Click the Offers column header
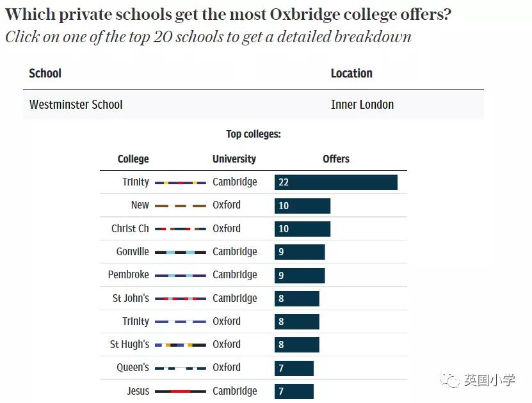Viewport: 532px width, 403px height. [336, 159]
